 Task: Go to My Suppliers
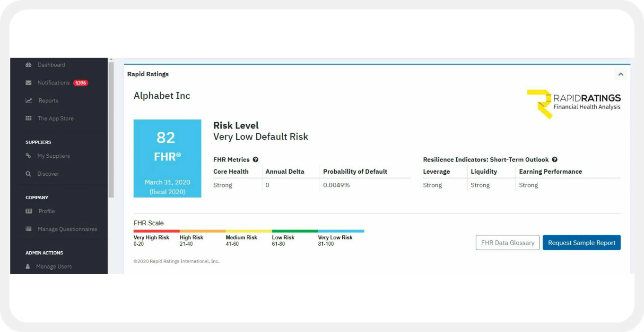coord(53,156)
